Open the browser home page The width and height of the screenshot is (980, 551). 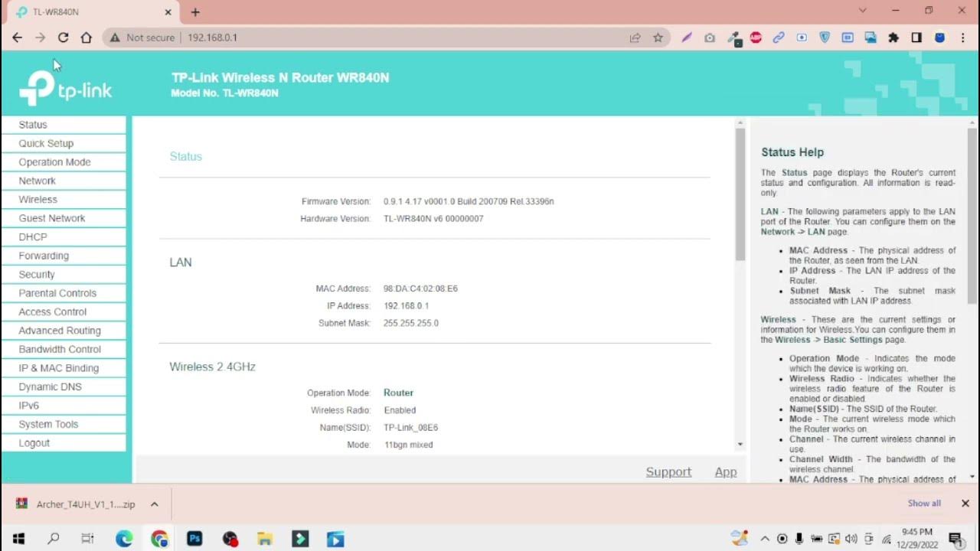[x=86, y=37]
